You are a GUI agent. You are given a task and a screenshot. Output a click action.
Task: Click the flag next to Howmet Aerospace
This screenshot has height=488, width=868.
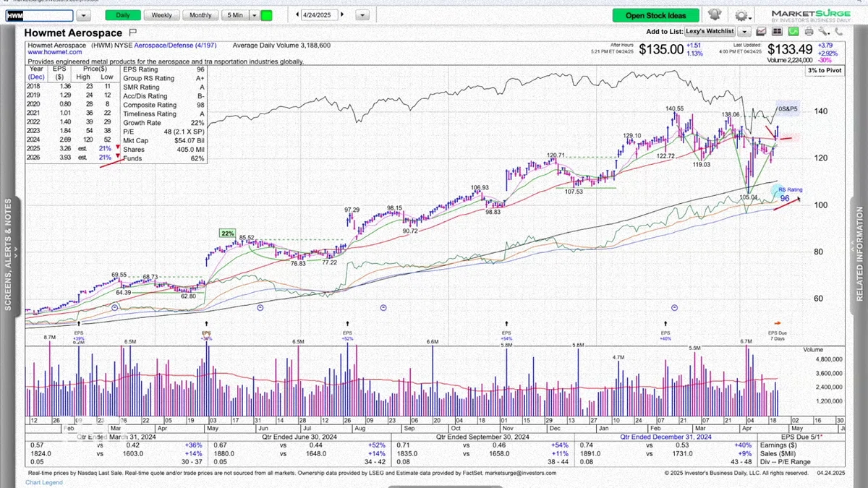point(132,33)
